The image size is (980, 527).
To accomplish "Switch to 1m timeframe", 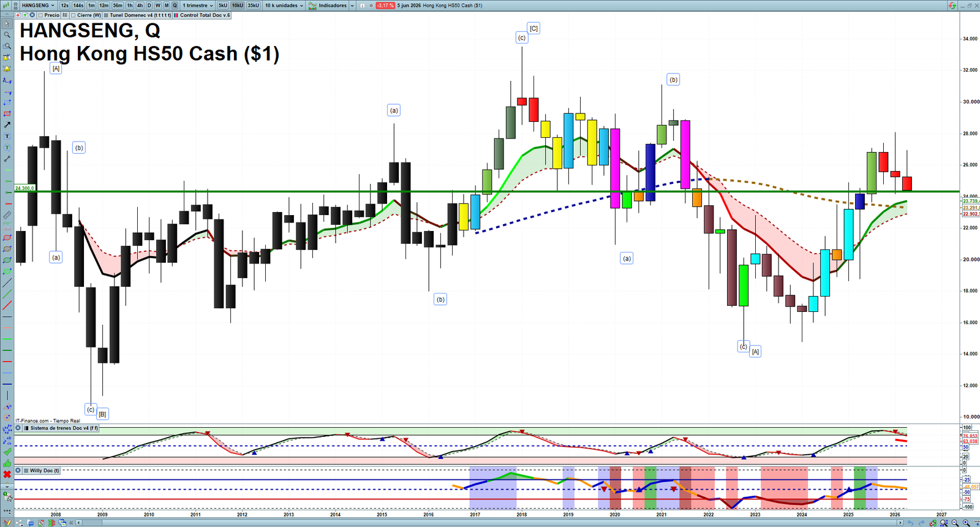I will [x=91, y=6].
